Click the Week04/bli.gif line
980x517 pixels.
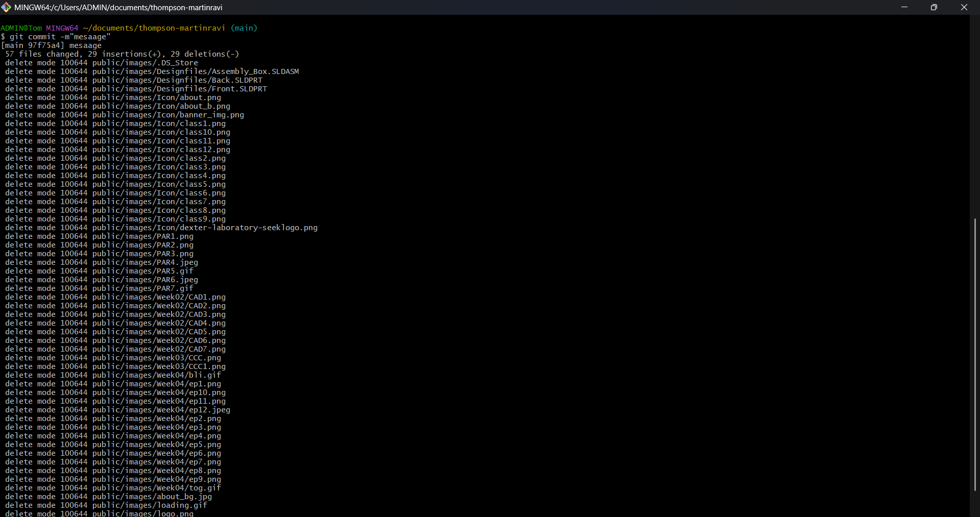coord(113,375)
